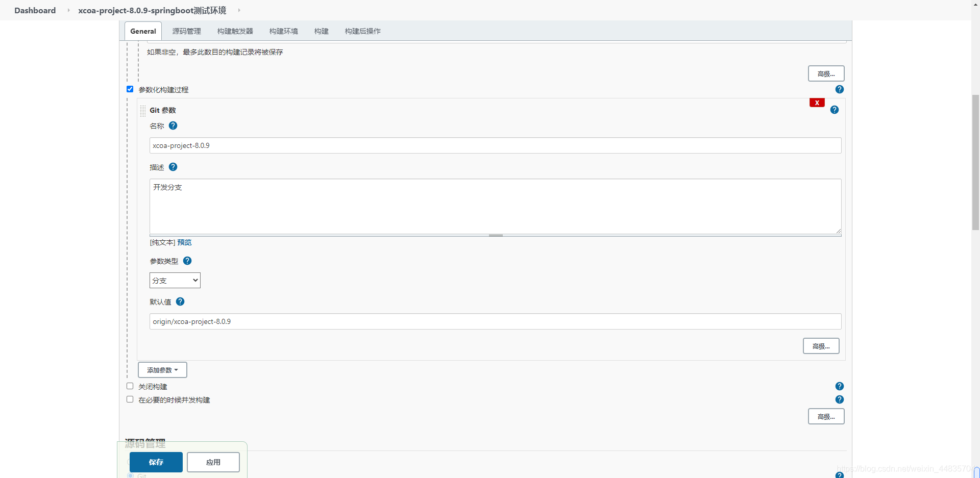Click 名称 input with xcoa-project-8.0.9
This screenshot has width=980, height=478.
[x=495, y=145]
